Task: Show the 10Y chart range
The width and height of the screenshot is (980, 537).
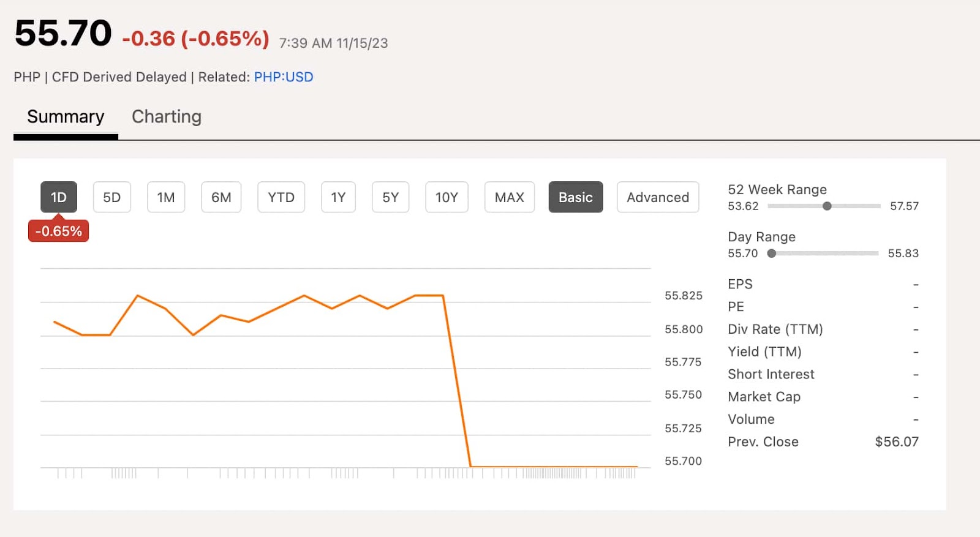Action: [x=447, y=197]
